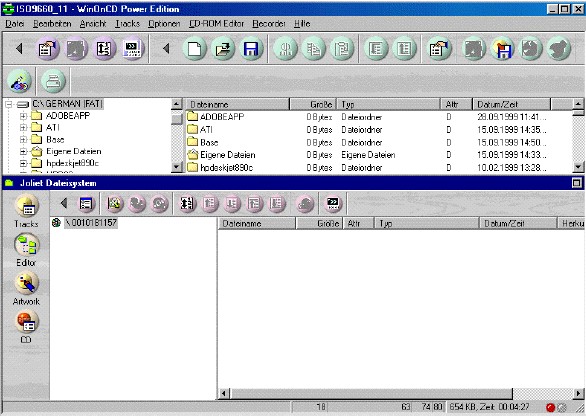Screen dimensions: 586x416
Task: Click the icon with colored floppy disk
Action: [x=502, y=49]
